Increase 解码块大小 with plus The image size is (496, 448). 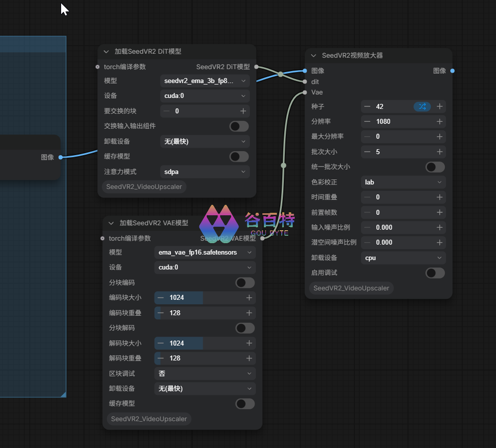249,343
